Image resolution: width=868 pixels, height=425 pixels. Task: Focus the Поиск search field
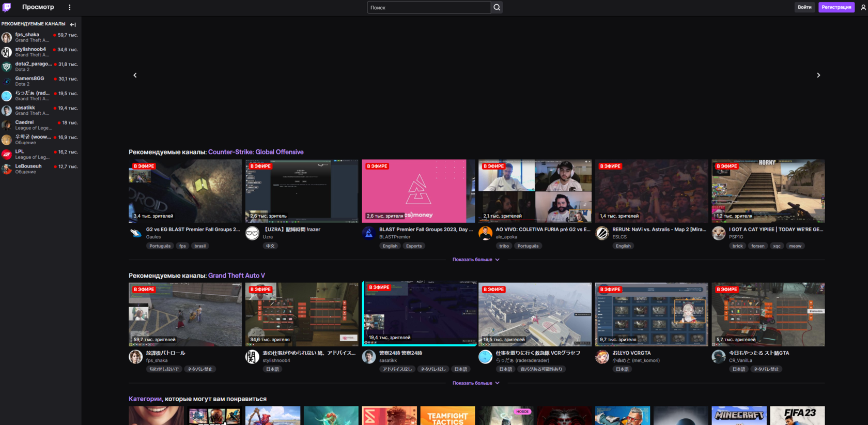[429, 7]
